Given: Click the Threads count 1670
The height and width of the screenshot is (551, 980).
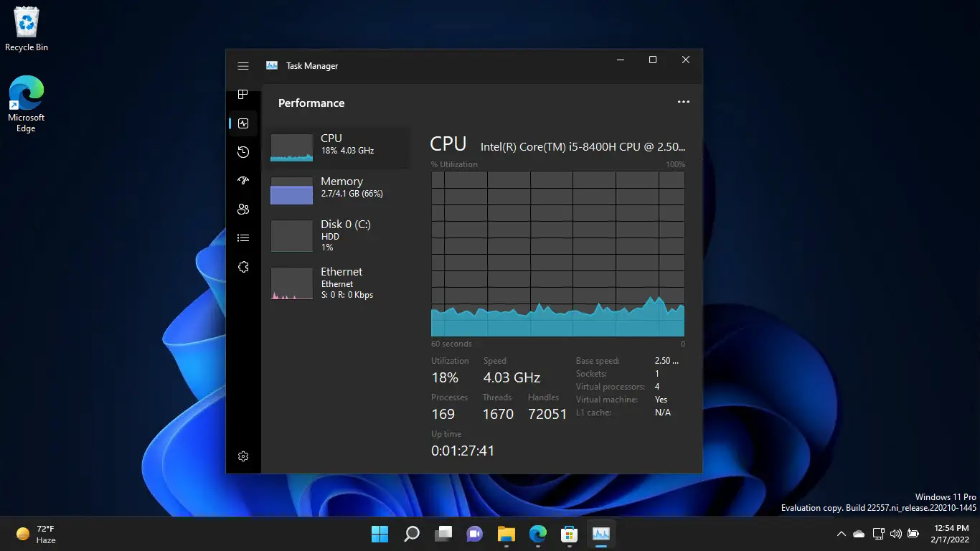Looking at the screenshot, I should click(498, 414).
